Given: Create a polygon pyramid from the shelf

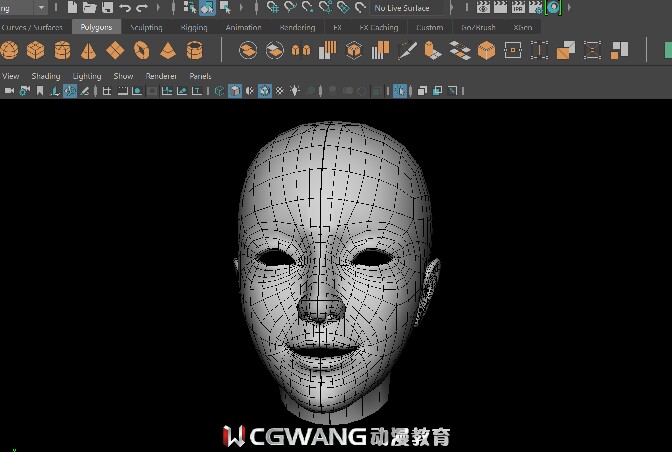Looking at the screenshot, I should (x=168, y=51).
